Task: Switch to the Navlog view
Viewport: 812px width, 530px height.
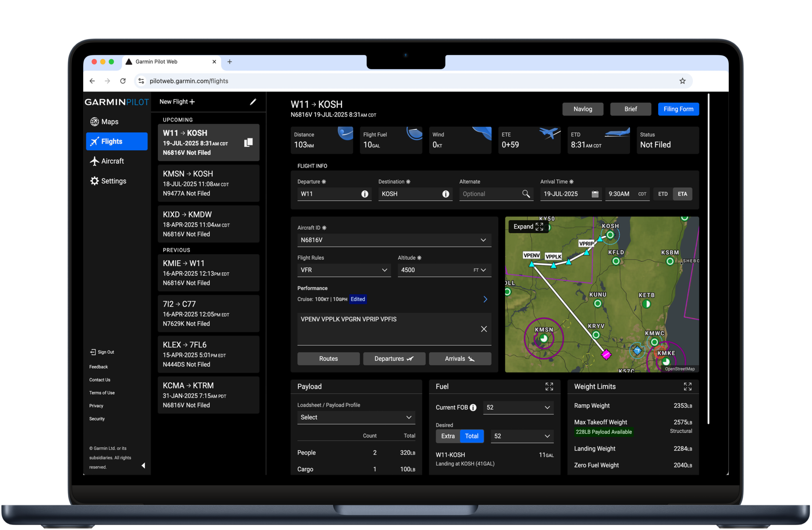Action: pos(582,109)
